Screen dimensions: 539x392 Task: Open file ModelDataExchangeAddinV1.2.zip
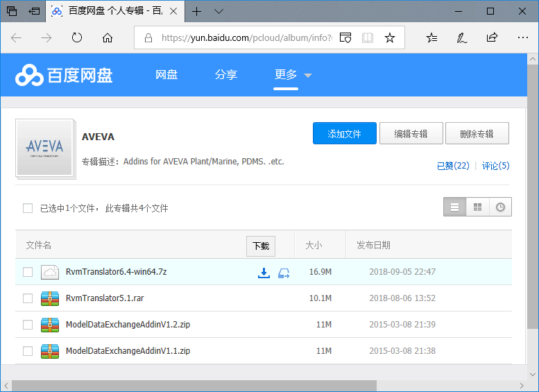tap(128, 324)
